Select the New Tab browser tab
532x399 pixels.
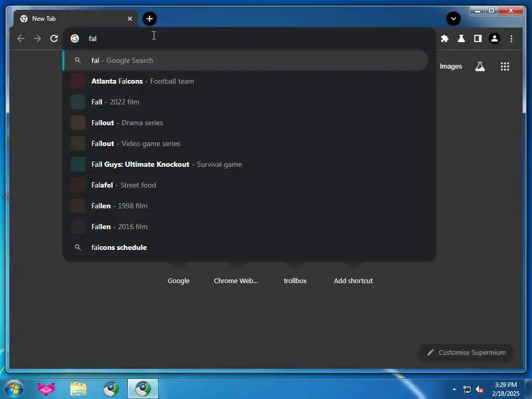coord(76,19)
